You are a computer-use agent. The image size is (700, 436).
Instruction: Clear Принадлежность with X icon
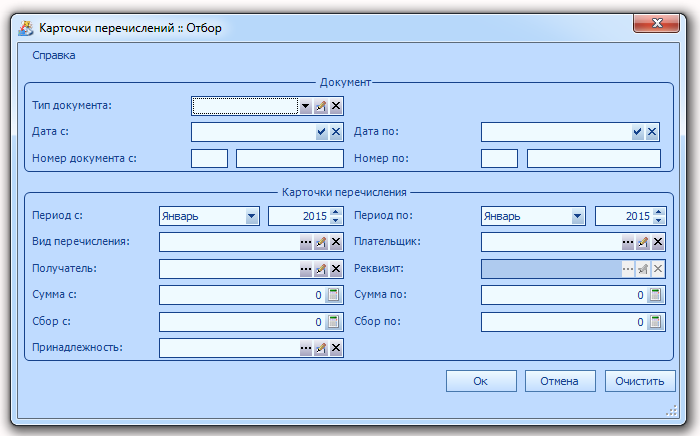[336, 348]
